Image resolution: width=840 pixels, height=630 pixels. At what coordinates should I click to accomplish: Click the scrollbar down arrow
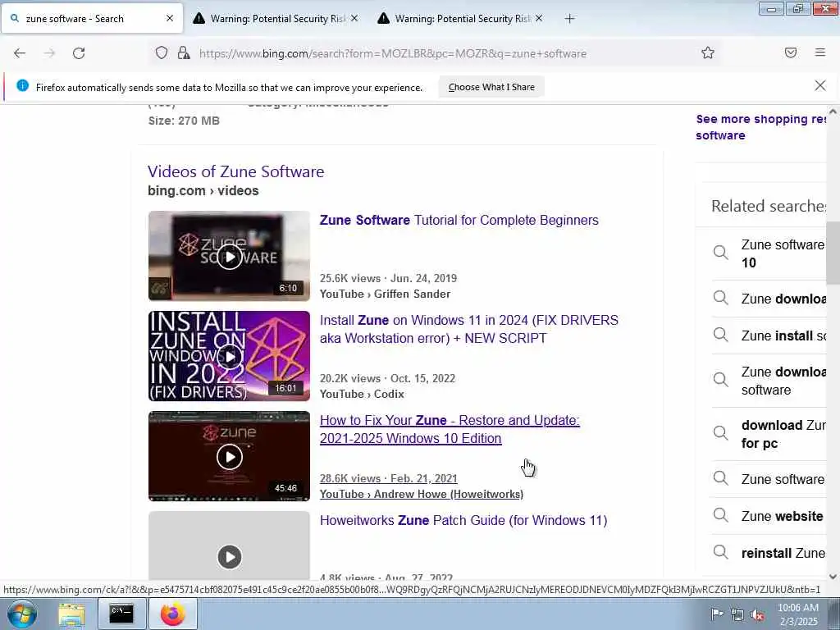pos(833,577)
